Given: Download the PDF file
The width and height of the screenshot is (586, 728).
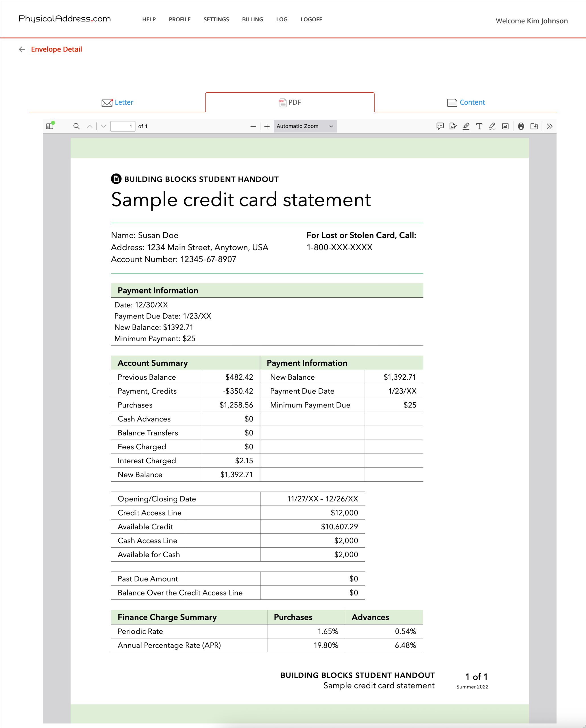Looking at the screenshot, I should coord(534,126).
